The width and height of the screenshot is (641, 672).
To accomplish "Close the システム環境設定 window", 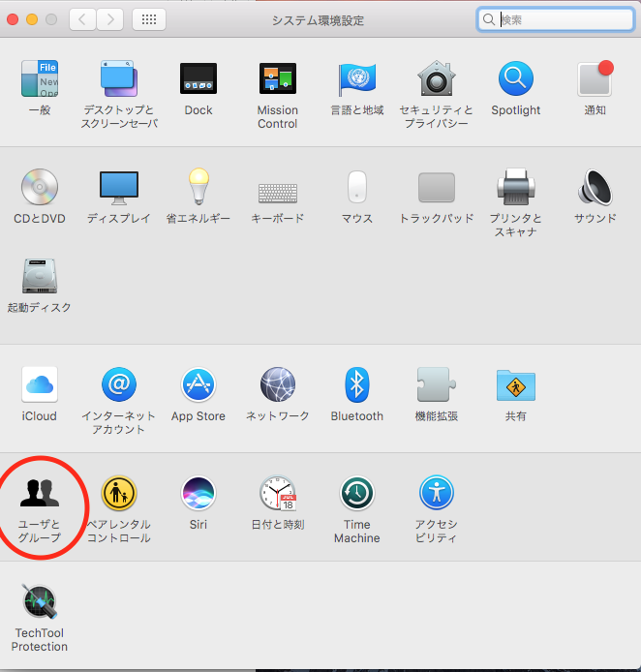I will click(13, 19).
